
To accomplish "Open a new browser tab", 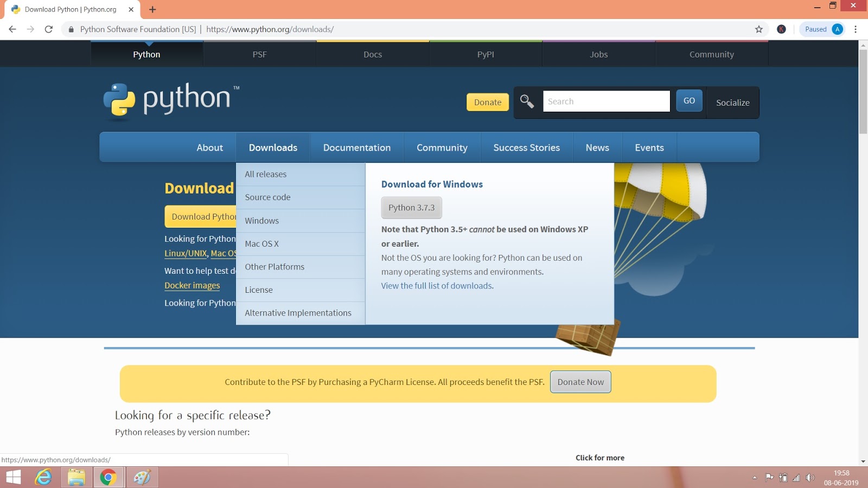I will point(152,9).
